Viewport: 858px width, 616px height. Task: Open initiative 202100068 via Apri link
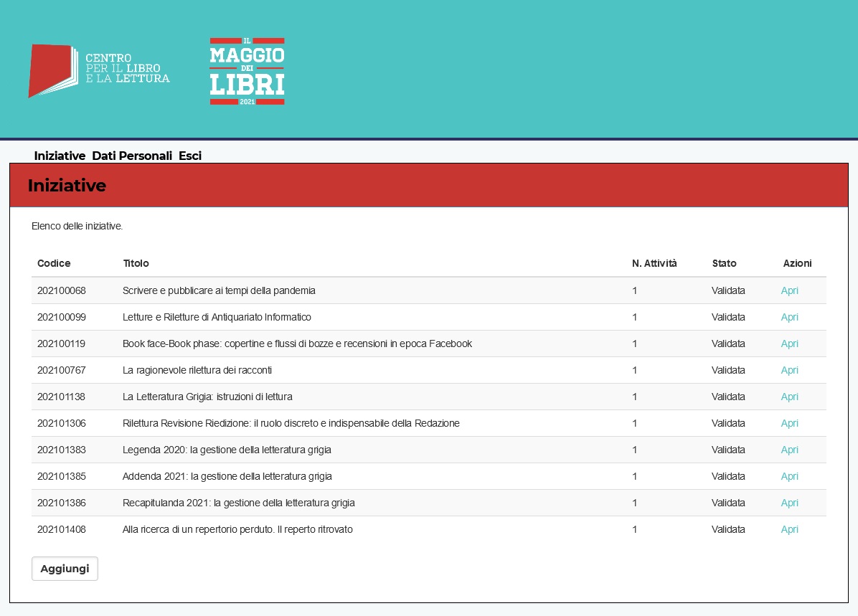[789, 290]
